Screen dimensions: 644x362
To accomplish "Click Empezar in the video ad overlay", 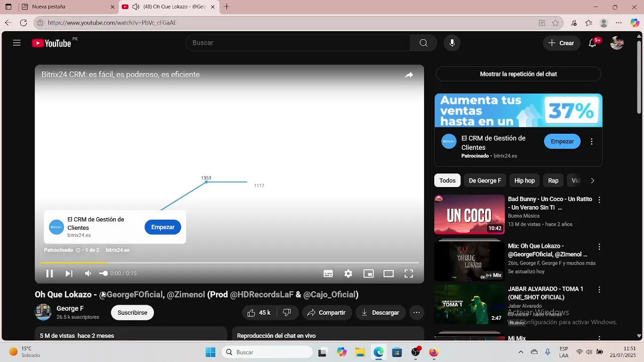I will click(163, 227).
